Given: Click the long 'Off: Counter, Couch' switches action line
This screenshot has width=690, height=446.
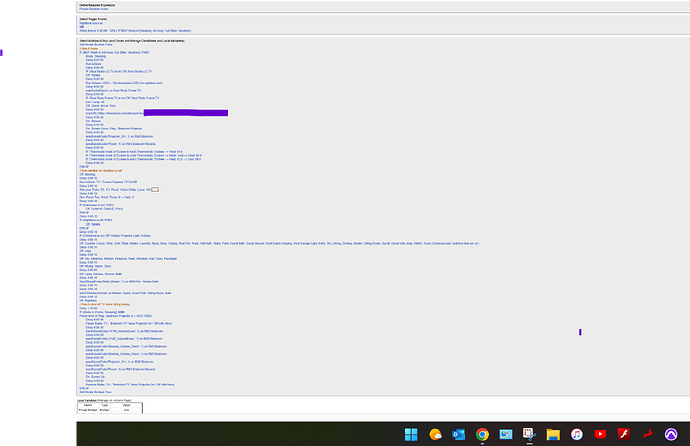Looking at the screenshot, I should [x=279, y=243].
